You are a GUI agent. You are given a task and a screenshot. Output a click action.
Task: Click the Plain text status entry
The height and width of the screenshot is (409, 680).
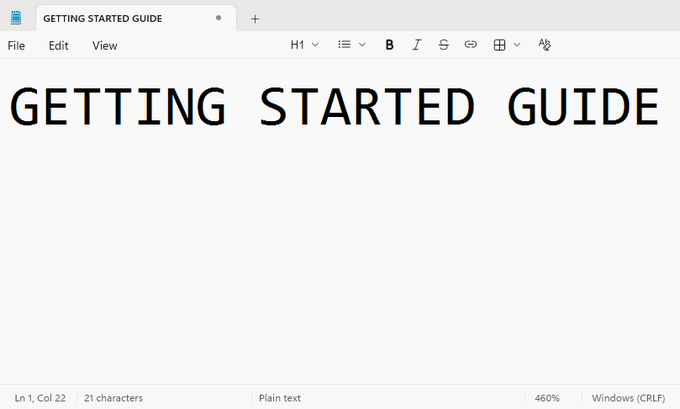pyautogui.click(x=280, y=398)
